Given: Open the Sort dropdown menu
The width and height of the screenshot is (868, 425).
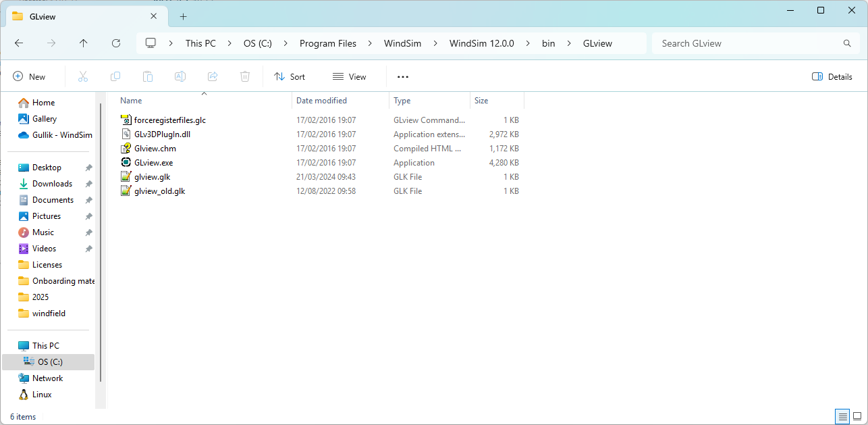Looking at the screenshot, I should coord(290,77).
